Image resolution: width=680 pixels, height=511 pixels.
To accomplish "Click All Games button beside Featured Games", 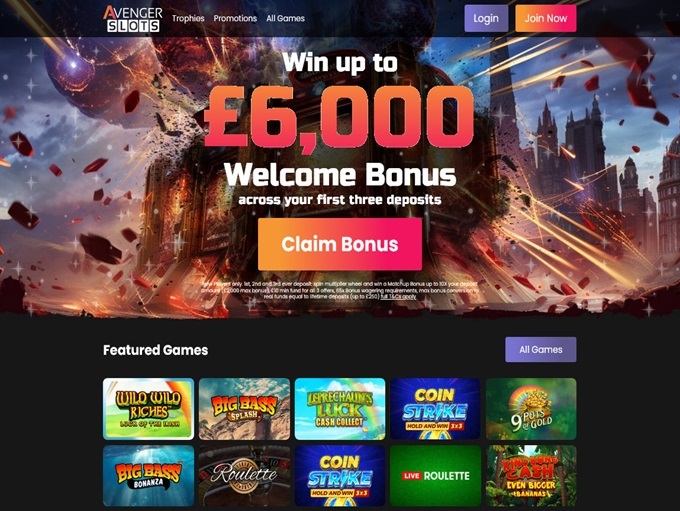I will (540, 350).
